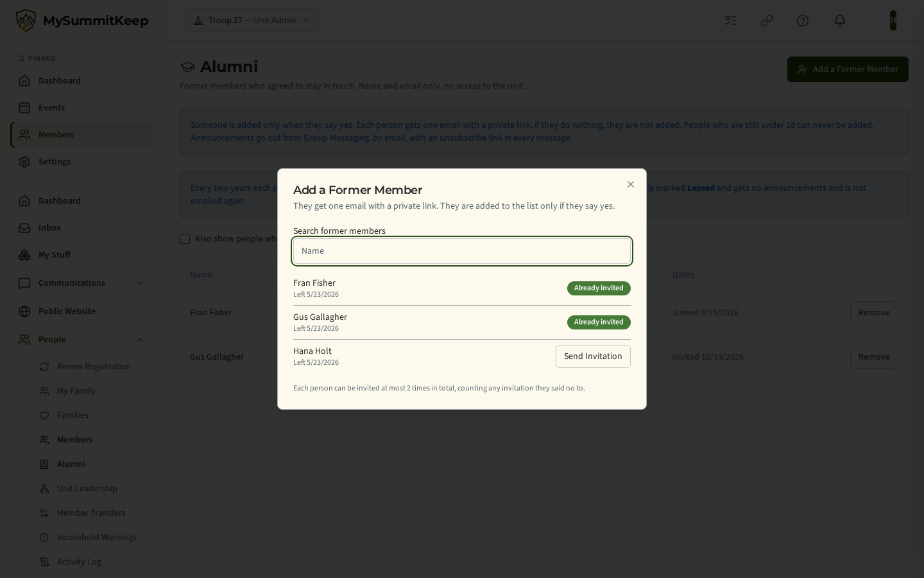Click the Add a Former Member button

(x=848, y=69)
